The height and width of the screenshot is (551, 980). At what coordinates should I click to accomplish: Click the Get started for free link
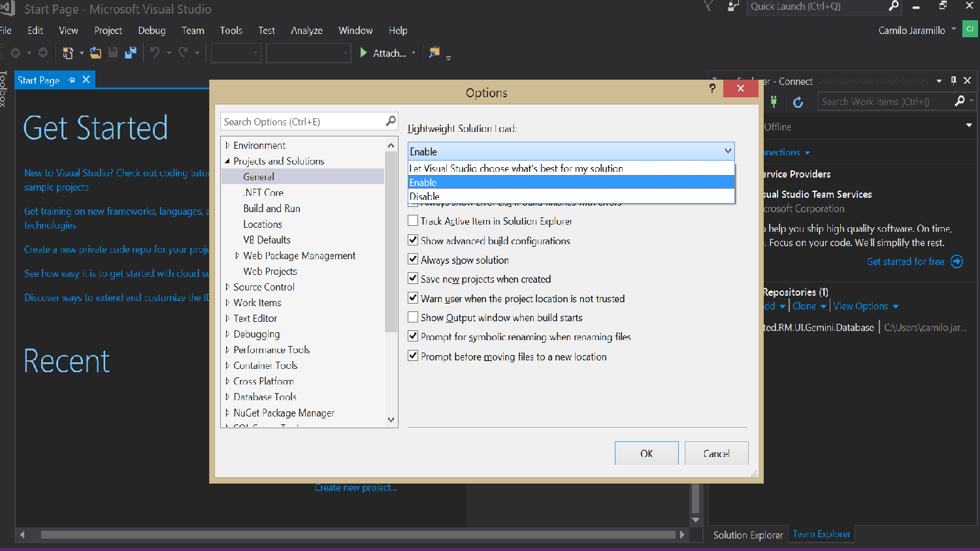tap(906, 262)
